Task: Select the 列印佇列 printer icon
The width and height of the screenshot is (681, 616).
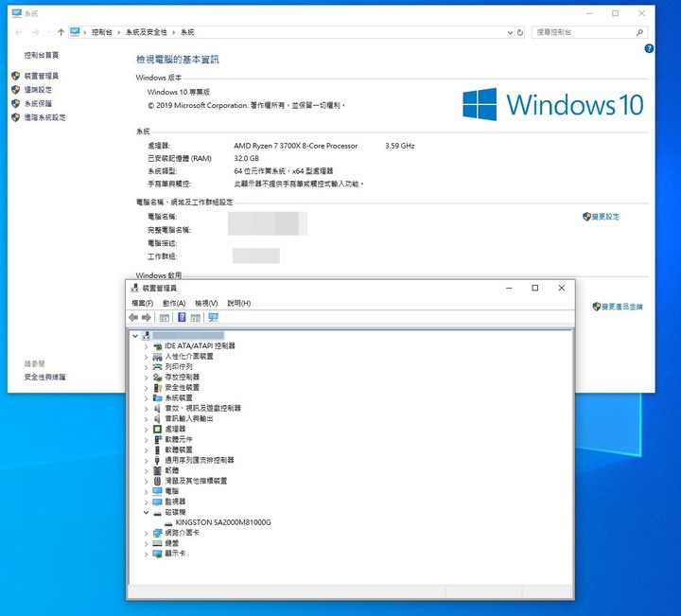Action: 157,366
